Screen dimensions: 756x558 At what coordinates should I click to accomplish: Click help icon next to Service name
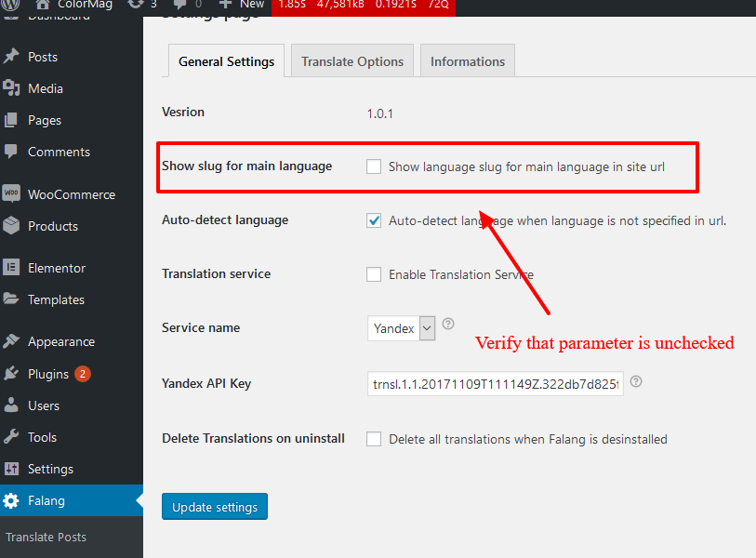click(x=448, y=324)
